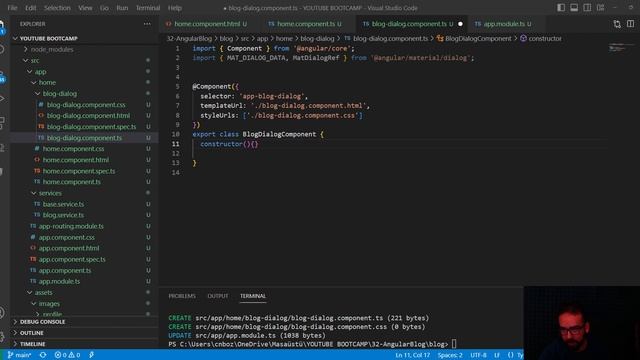
Task: Collapse src folder
Action: pyautogui.click(x=35, y=60)
